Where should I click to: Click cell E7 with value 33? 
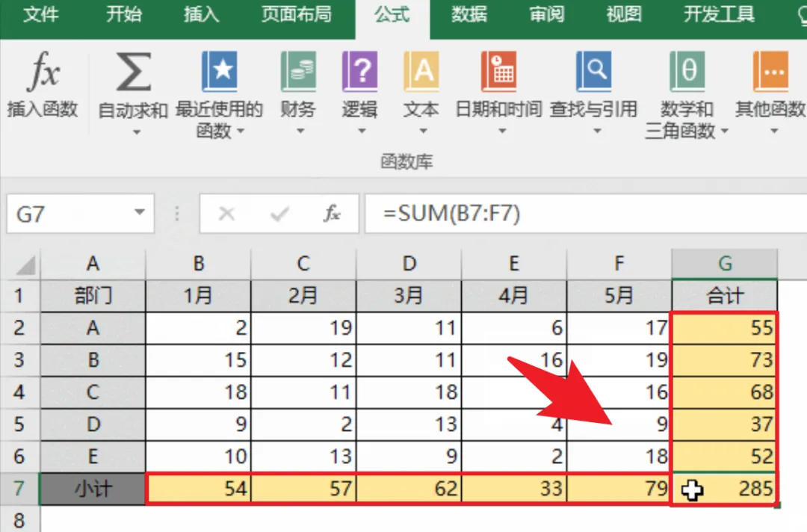click(514, 488)
